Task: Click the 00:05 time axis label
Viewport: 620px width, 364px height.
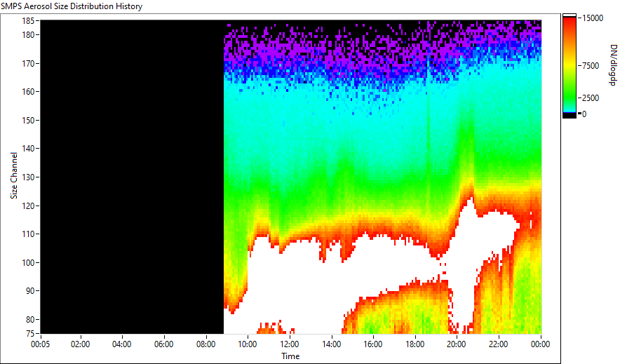Action: point(40,344)
